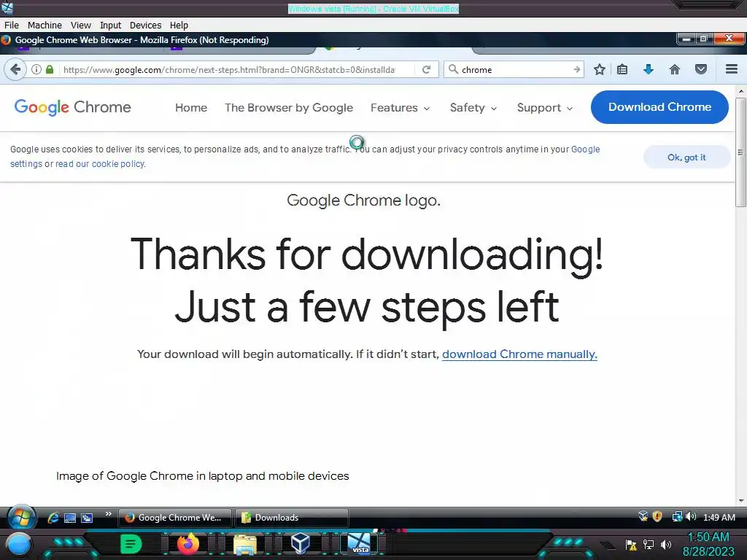Open the Firefox hamburger menu

[x=732, y=69]
